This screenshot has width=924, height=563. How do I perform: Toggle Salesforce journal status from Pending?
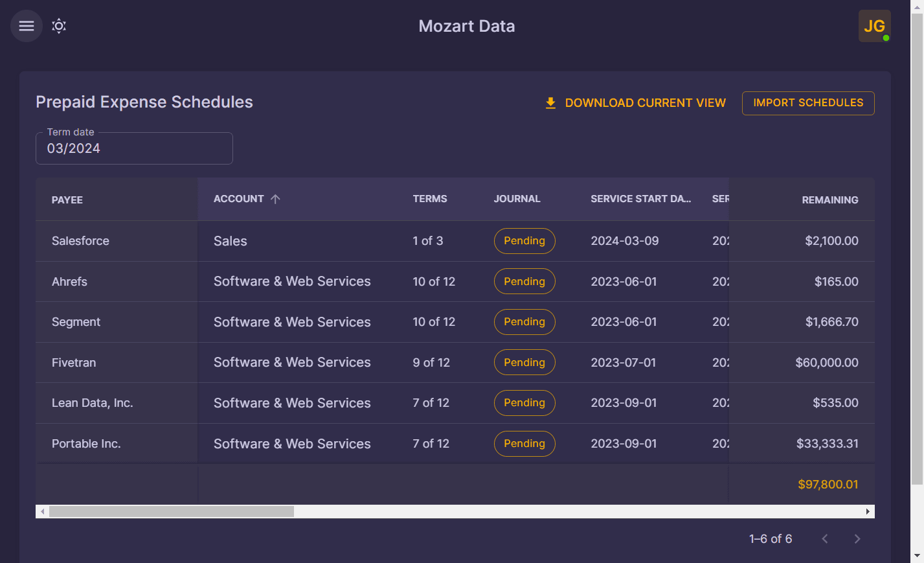click(524, 240)
